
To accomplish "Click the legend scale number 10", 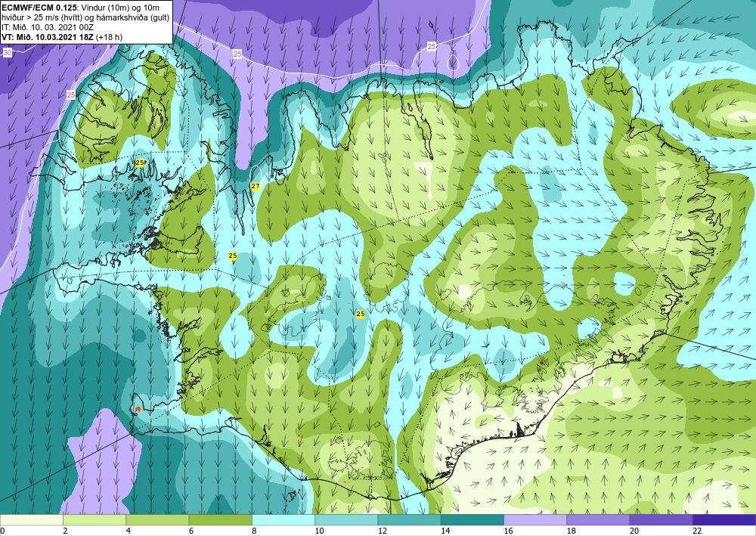I will click(x=318, y=531).
